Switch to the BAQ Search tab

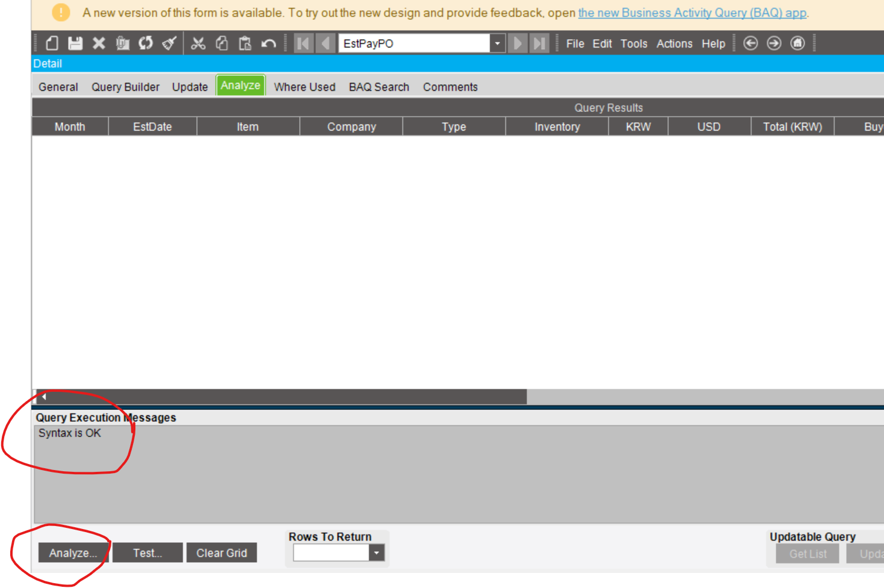(379, 87)
